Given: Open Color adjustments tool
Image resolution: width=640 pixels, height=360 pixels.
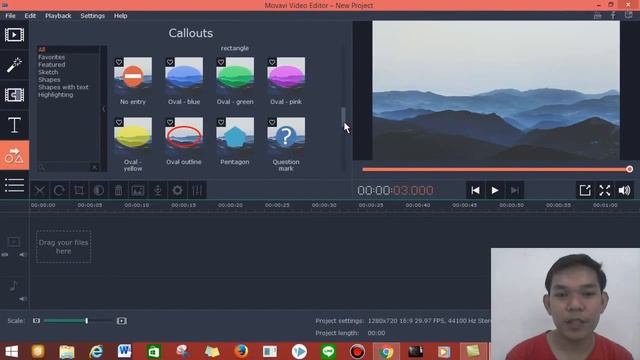Looking at the screenshot, I should [98, 190].
